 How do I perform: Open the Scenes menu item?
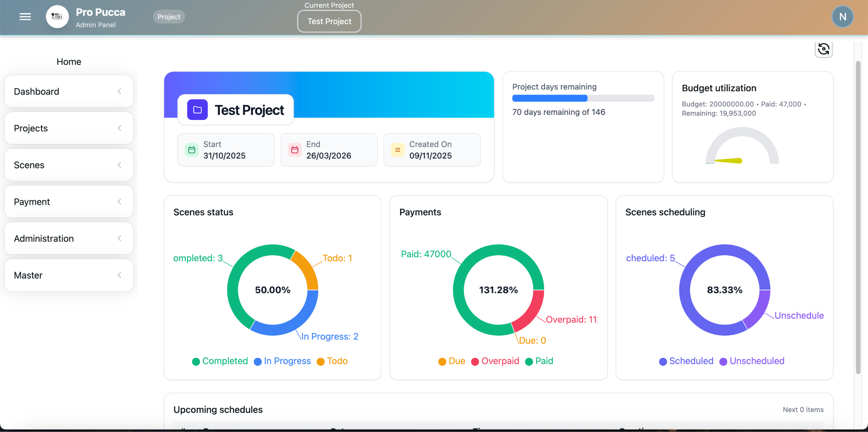pyautogui.click(x=29, y=165)
